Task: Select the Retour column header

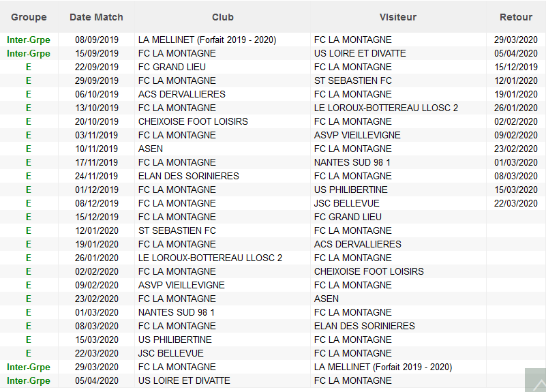Action: click(x=515, y=17)
